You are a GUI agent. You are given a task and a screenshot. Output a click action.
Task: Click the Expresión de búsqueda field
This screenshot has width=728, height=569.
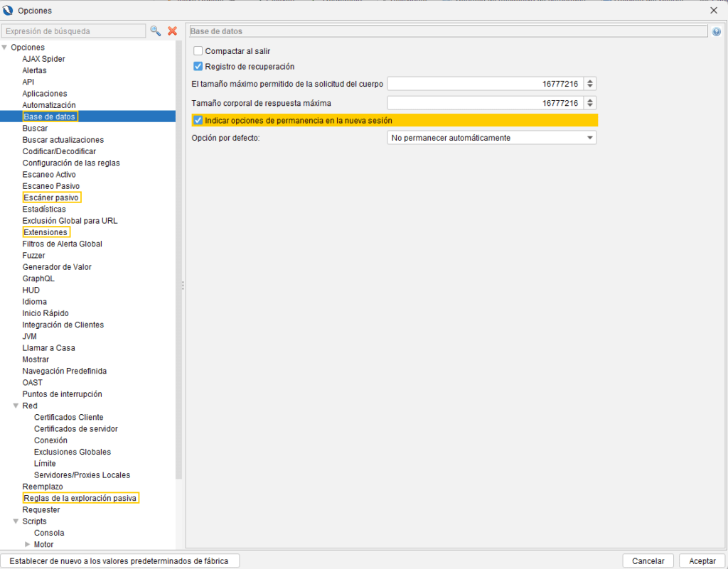tap(73, 31)
